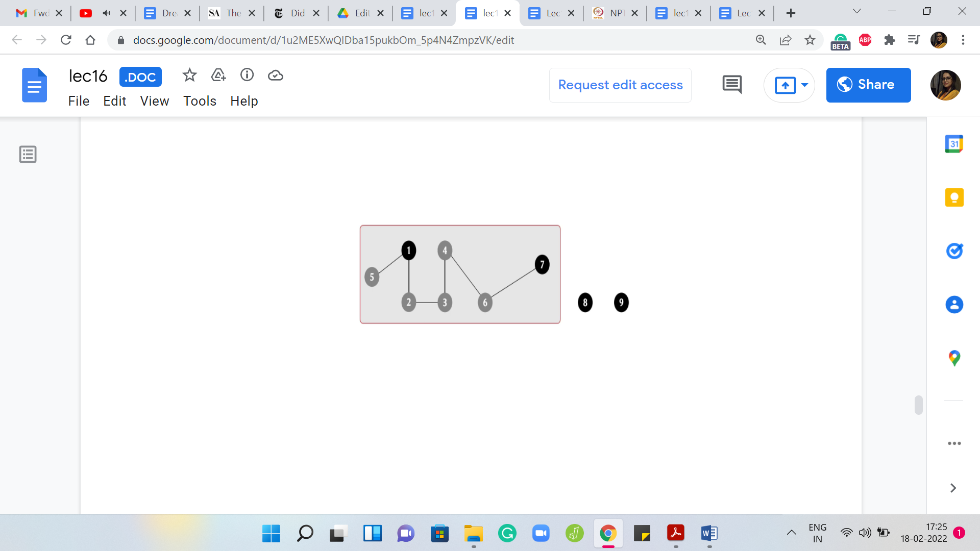Click the Add to Drive icon
980x551 pixels.
tap(218, 76)
